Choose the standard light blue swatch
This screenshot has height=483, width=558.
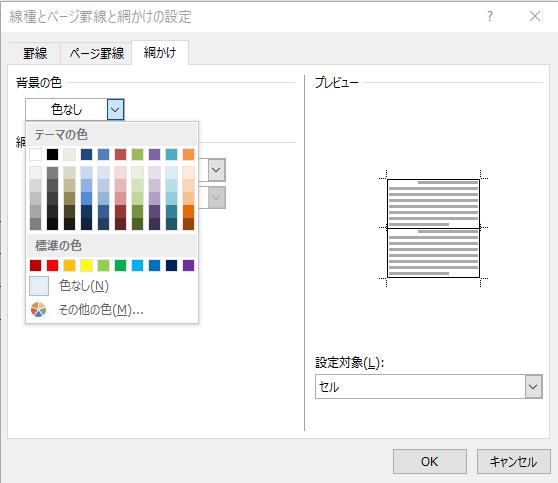(137, 266)
